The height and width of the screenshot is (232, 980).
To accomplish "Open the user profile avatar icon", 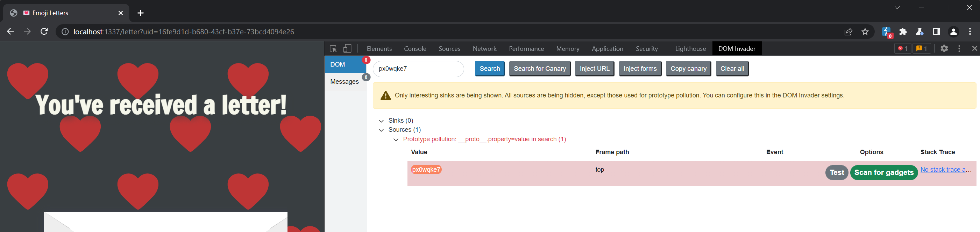I will pos(953,32).
